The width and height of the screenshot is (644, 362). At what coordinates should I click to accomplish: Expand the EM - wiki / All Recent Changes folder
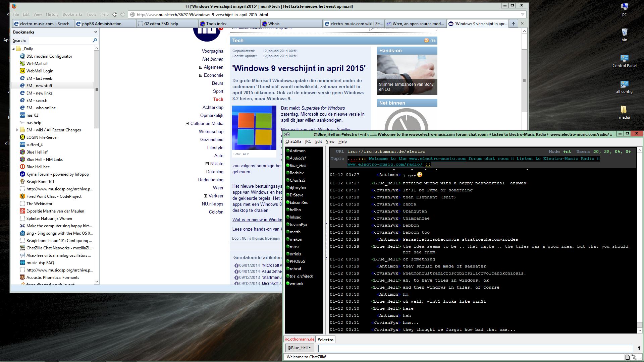tap(17, 130)
